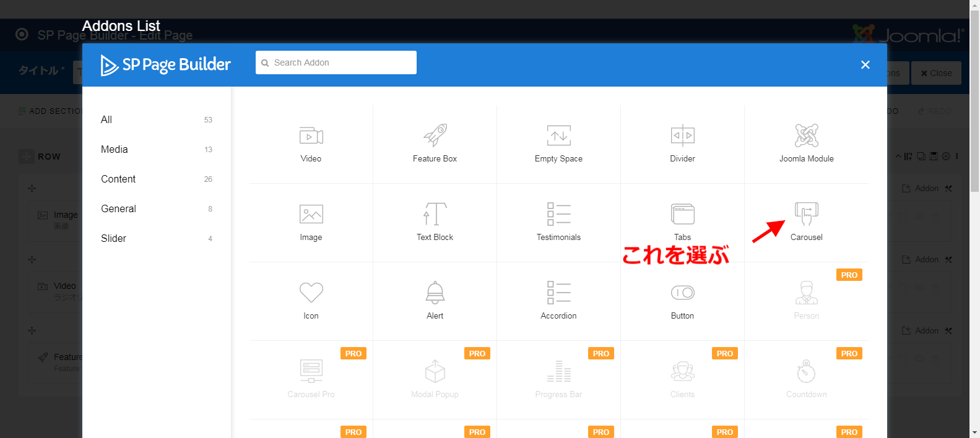Choose the Countdown addon

[x=806, y=380]
